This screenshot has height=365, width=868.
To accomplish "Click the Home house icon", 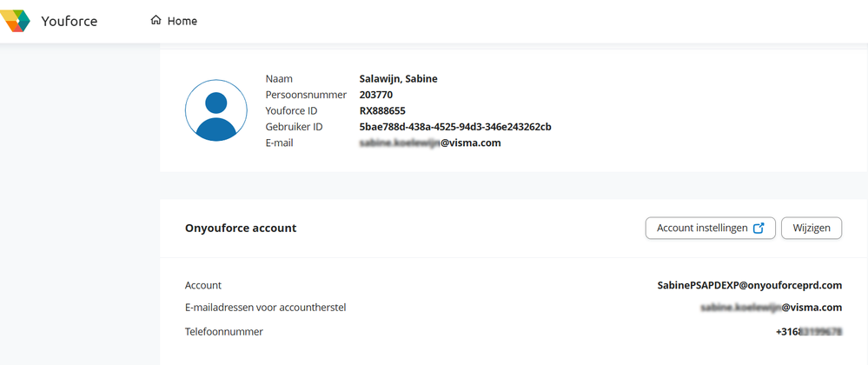I will pos(156,21).
